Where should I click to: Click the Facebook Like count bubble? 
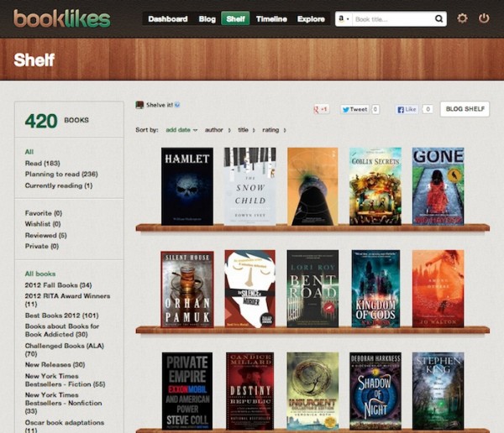click(428, 109)
